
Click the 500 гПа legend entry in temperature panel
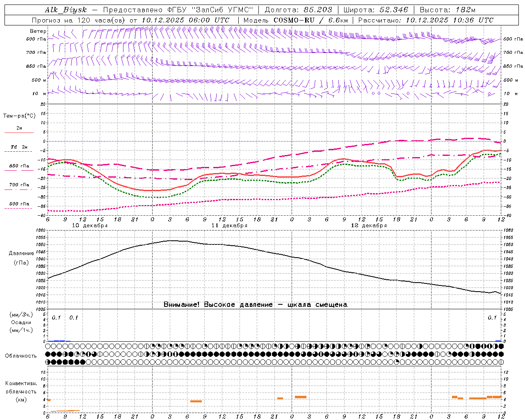(19, 204)
